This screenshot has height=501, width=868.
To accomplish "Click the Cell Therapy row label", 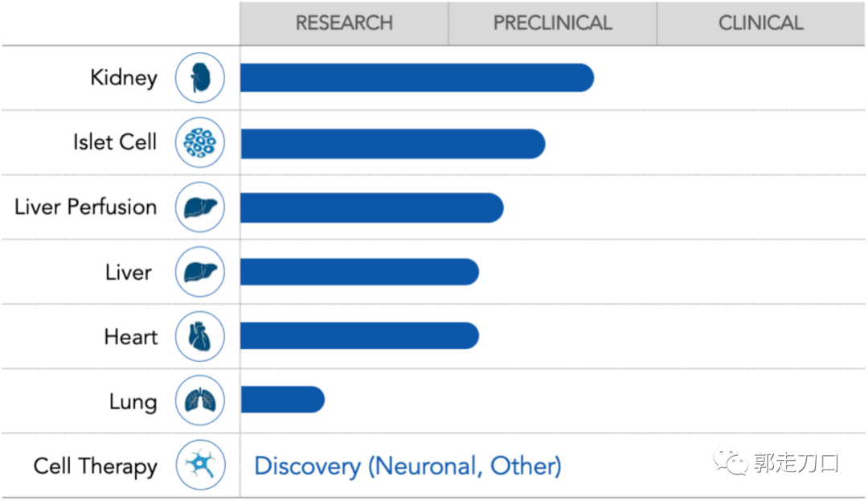I will click(96, 466).
